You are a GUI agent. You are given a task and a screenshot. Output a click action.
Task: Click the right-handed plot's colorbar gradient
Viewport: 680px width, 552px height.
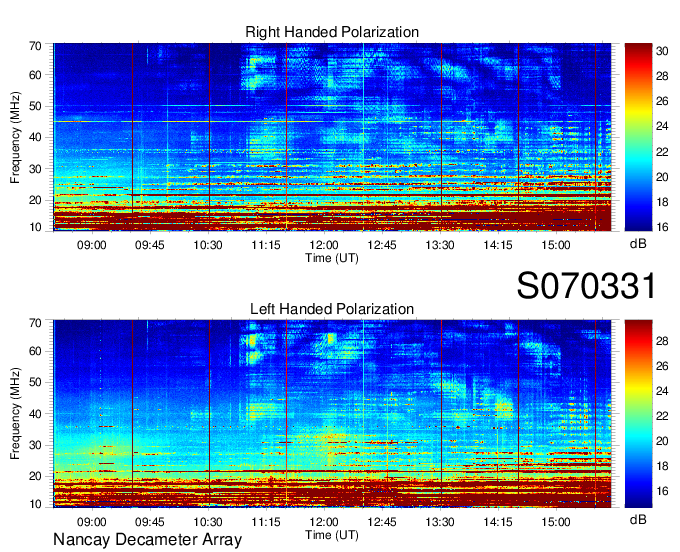click(638, 137)
